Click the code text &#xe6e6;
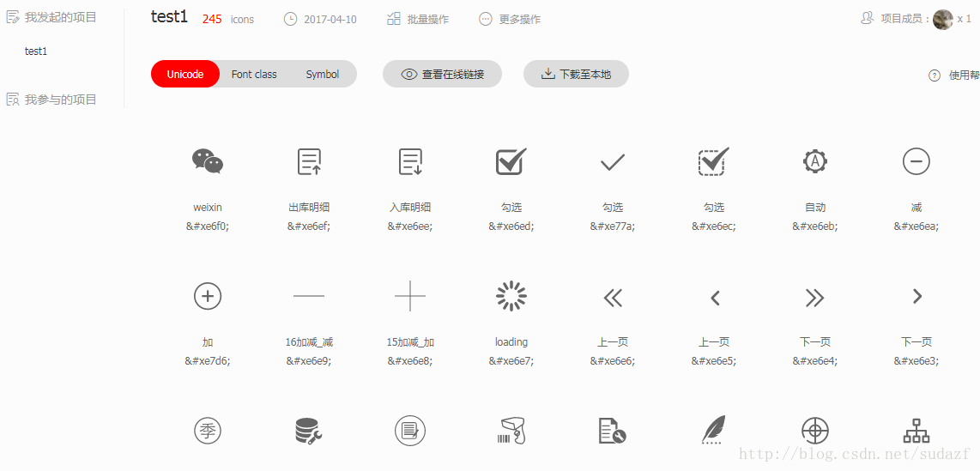This screenshot has width=980, height=471. click(x=613, y=361)
